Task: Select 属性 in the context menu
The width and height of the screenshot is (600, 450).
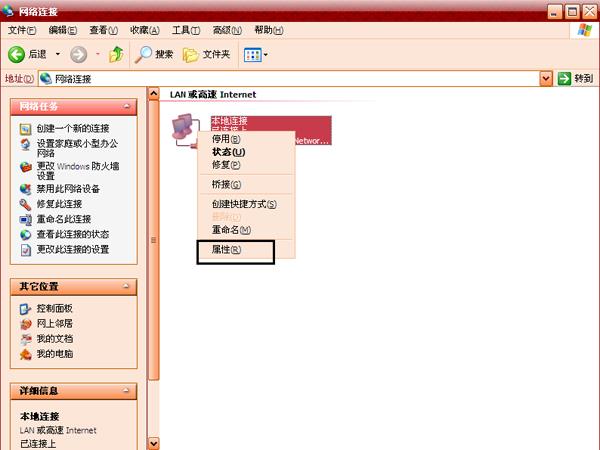Action: (x=226, y=250)
